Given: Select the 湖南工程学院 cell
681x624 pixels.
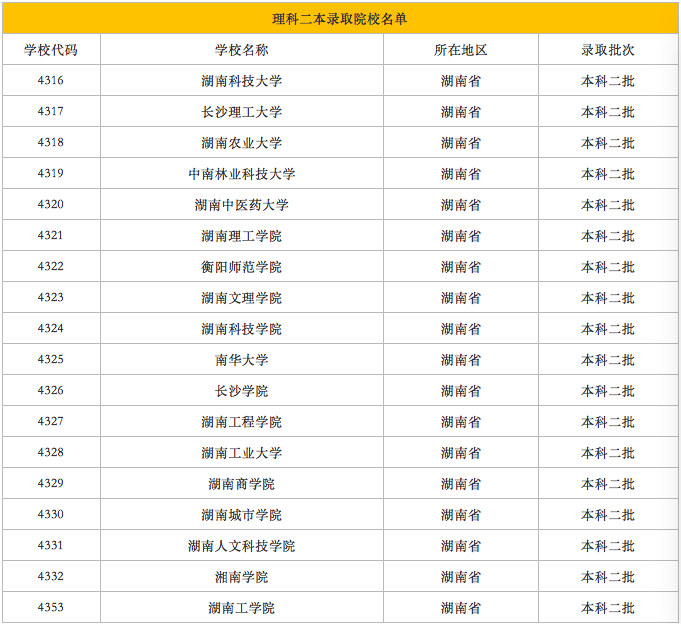Looking at the screenshot, I should coord(241,422).
